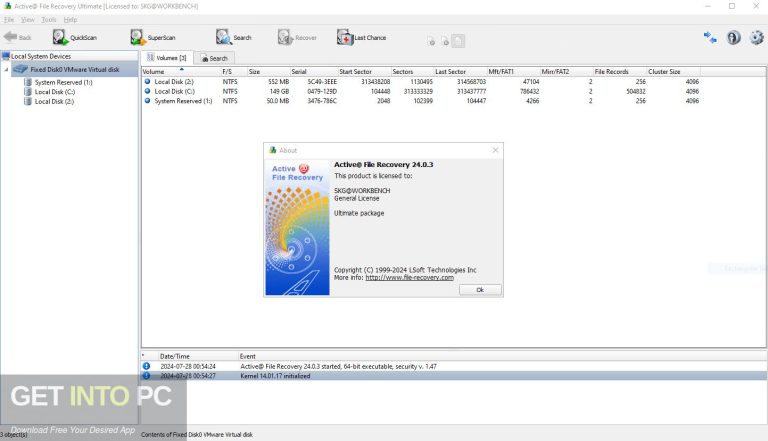Click the blue arrows icon in toolbar
The width and height of the screenshot is (768, 441).
coord(710,37)
